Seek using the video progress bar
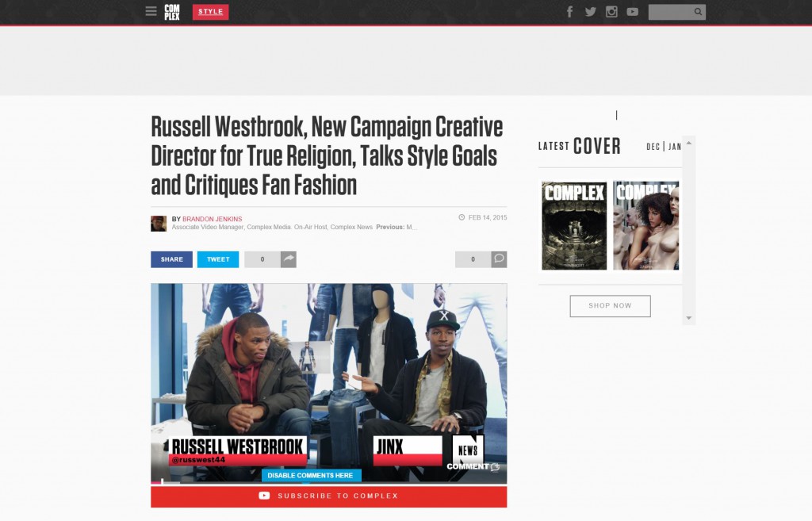The height and width of the screenshot is (521, 812). [x=329, y=483]
